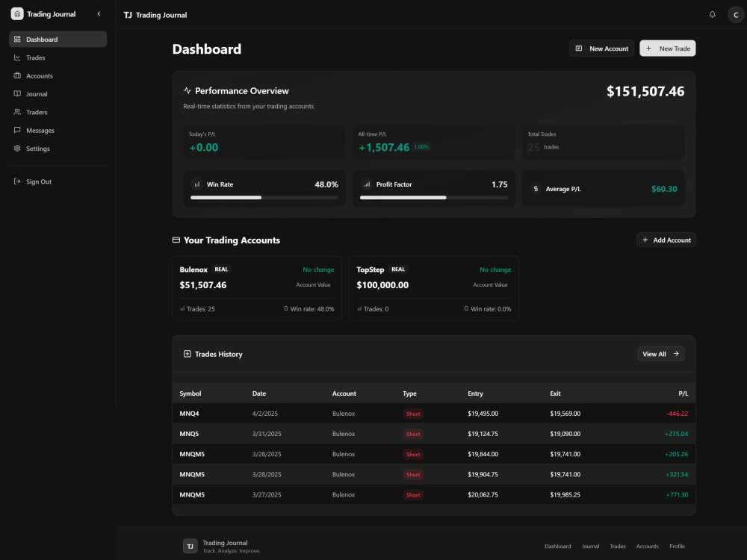Click the 3/27/2025 date cell
Image resolution: width=747 pixels, height=560 pixels.
(x=267, y=495)
